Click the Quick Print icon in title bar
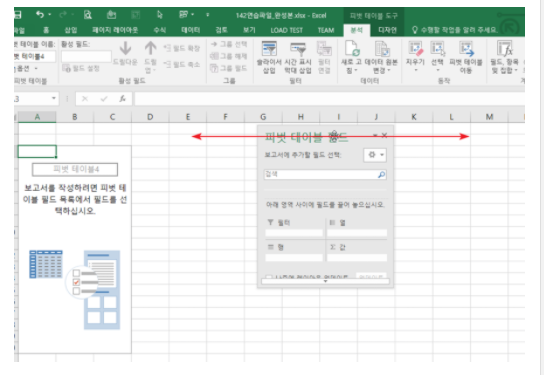This screenshot has width=544, height=375. [x=111, y=15]
